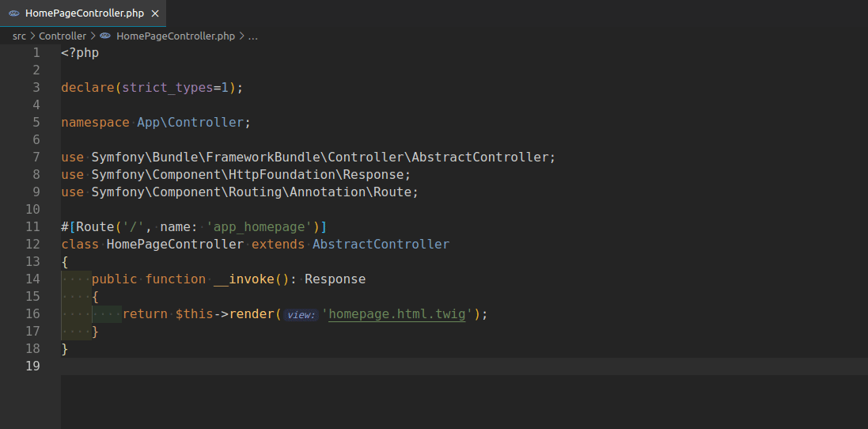
Task: Click line number 12 in gutter
Action: click(32, 244)
